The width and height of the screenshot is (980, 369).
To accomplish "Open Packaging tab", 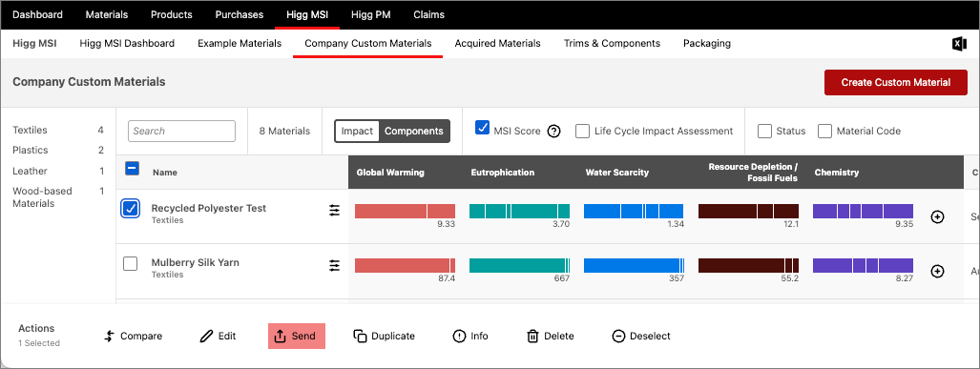I will (x=707, y=44).
